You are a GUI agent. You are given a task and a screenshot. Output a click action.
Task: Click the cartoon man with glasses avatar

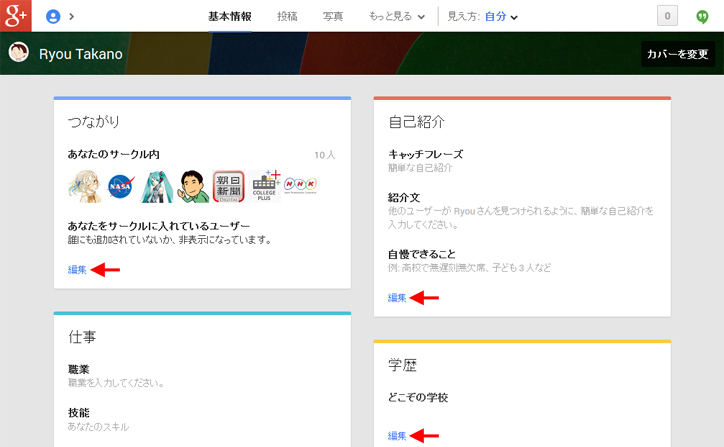[192, 185]
